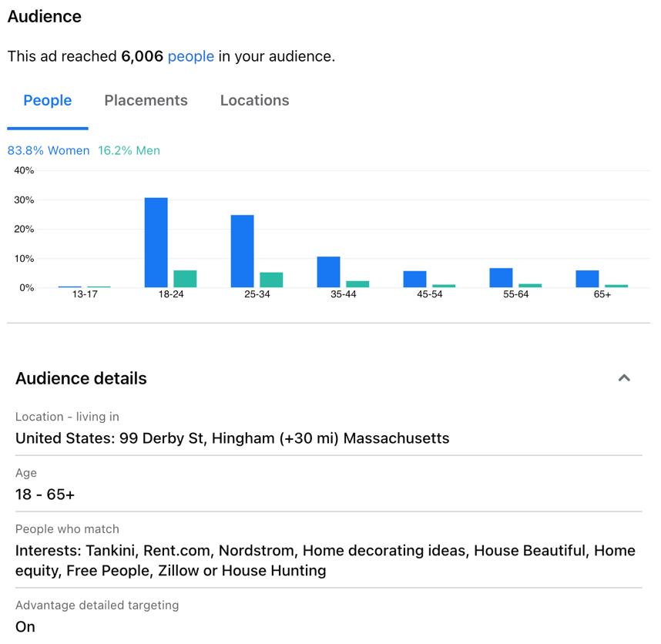Click the 16.2% Men legend label
661x644 pixels.
[x=129, y=150]
